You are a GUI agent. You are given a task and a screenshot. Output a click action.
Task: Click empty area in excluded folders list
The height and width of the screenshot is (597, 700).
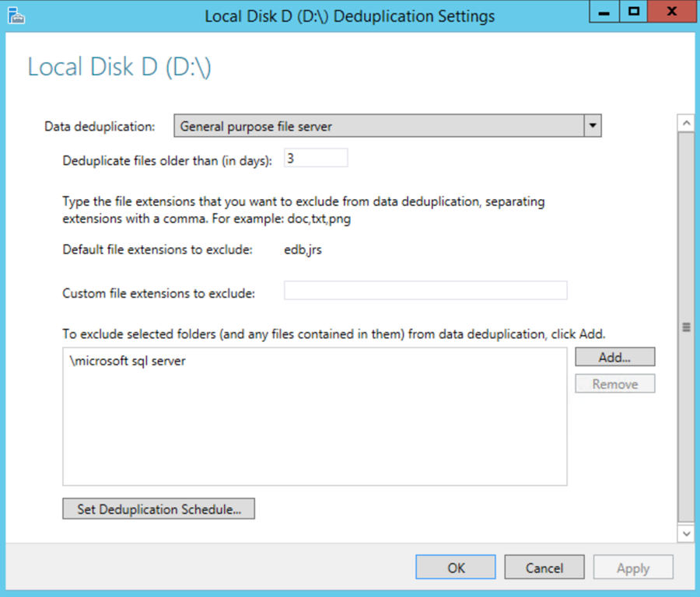pyautogui.click(x=314, y=435)
